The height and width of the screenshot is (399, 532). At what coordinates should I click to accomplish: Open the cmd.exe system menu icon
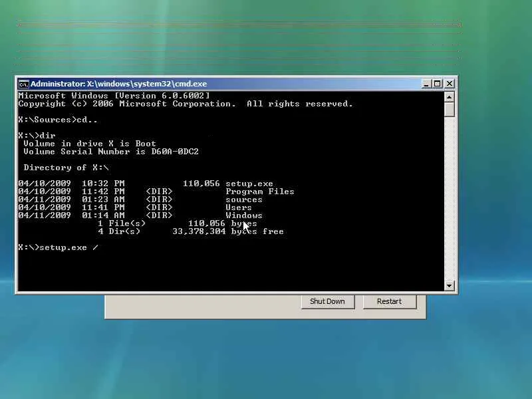pyautogui.click(x=23, y=84)
